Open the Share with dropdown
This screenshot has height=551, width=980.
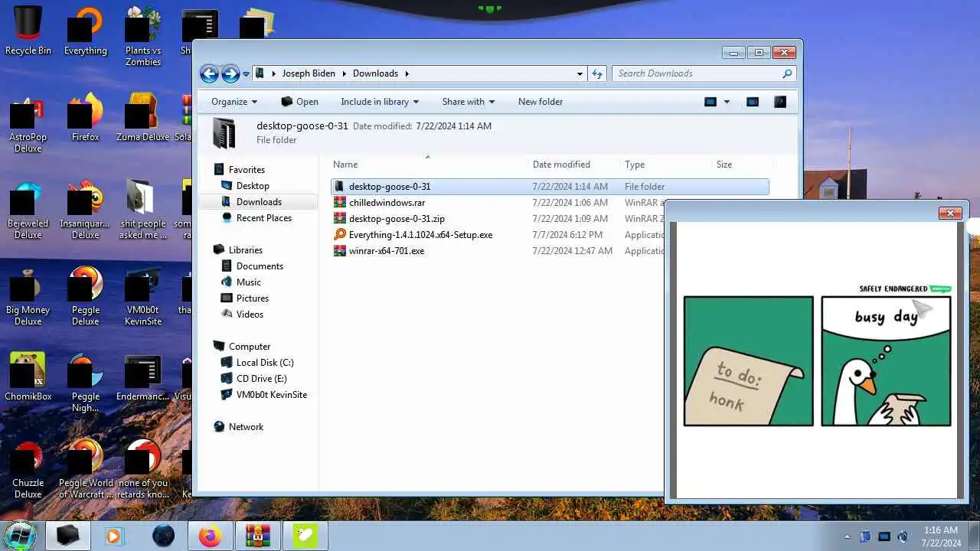469,102
